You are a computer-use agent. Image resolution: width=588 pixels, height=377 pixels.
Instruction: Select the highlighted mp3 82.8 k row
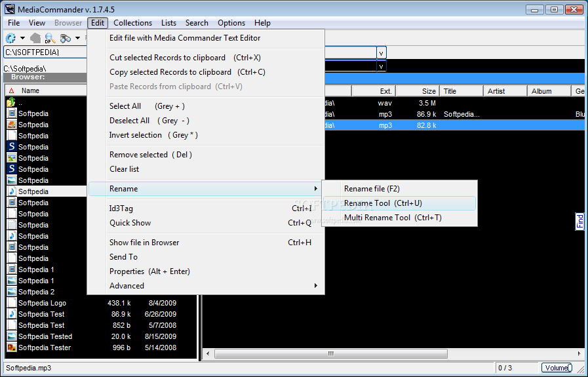pos(454,125)
